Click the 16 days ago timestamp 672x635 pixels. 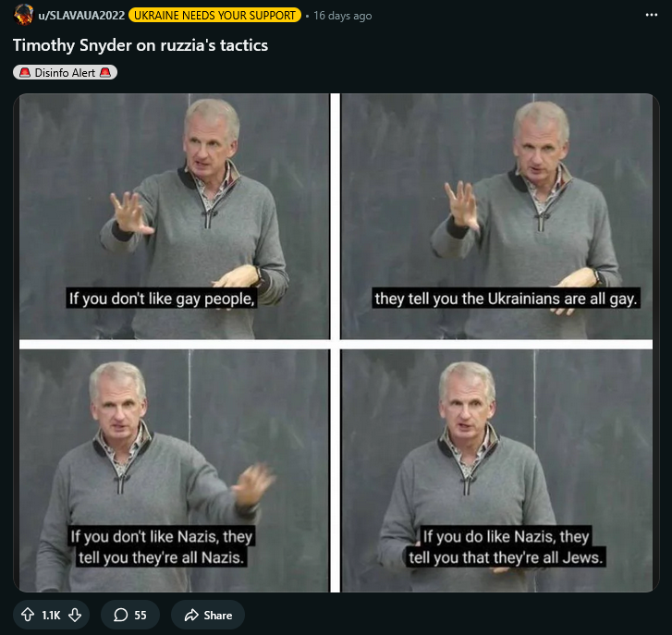342,16
